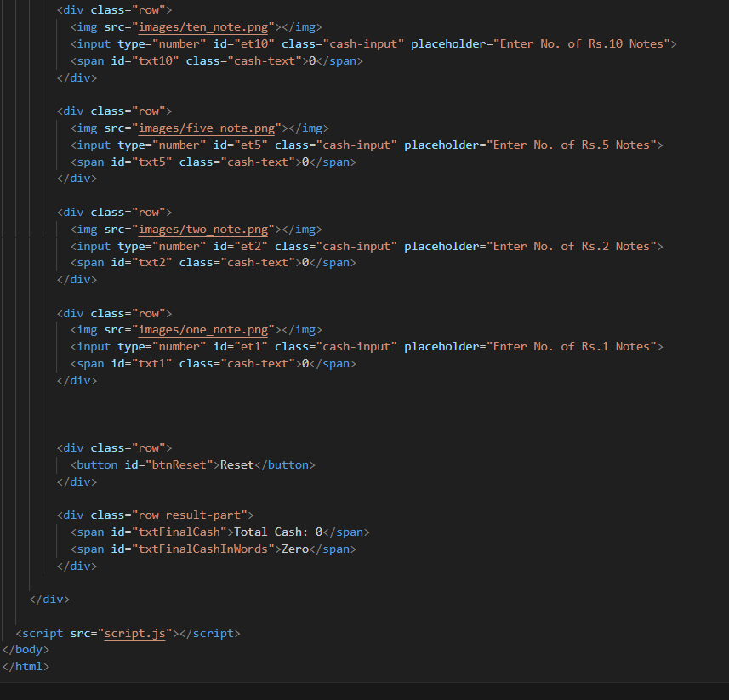Image resolution: width=729 pixels, height=700 pixels.
Task: Place cursor on id "et10" attribute value
Action: [x=254, y=43]
